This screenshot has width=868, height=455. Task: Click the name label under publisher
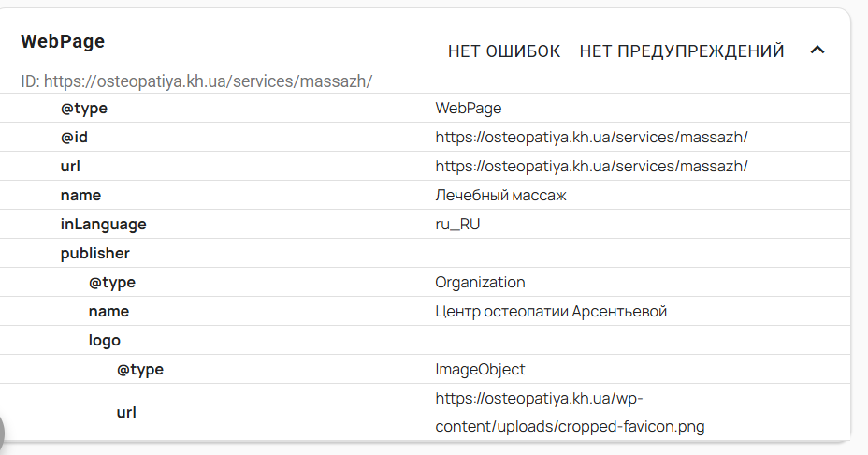coord(108,312)
